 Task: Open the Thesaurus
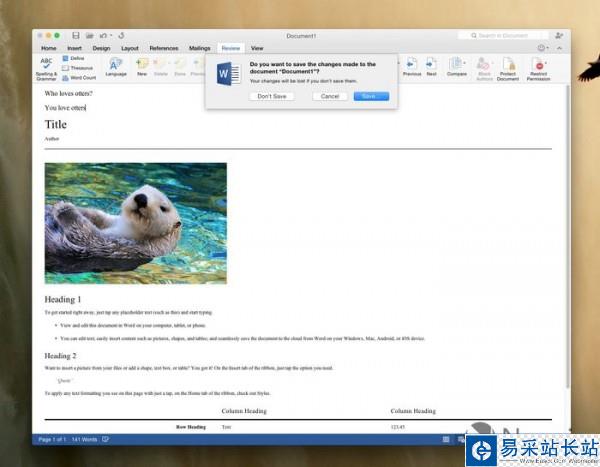(79, 68)
